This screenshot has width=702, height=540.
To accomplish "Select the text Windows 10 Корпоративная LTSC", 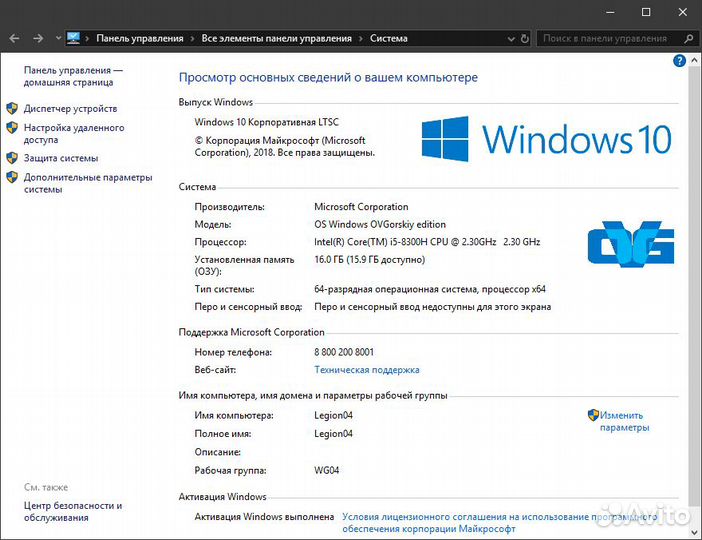I will (x=266, y=122).
